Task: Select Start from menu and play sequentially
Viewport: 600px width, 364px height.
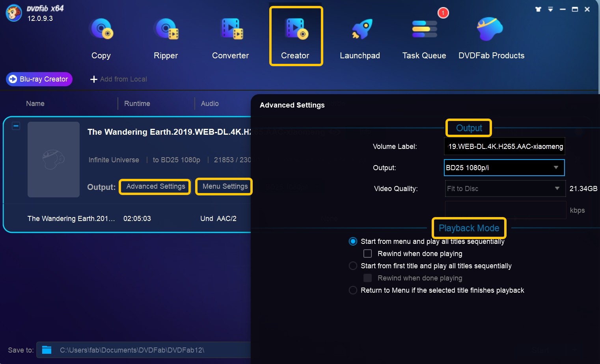Action: coord(353,241)
